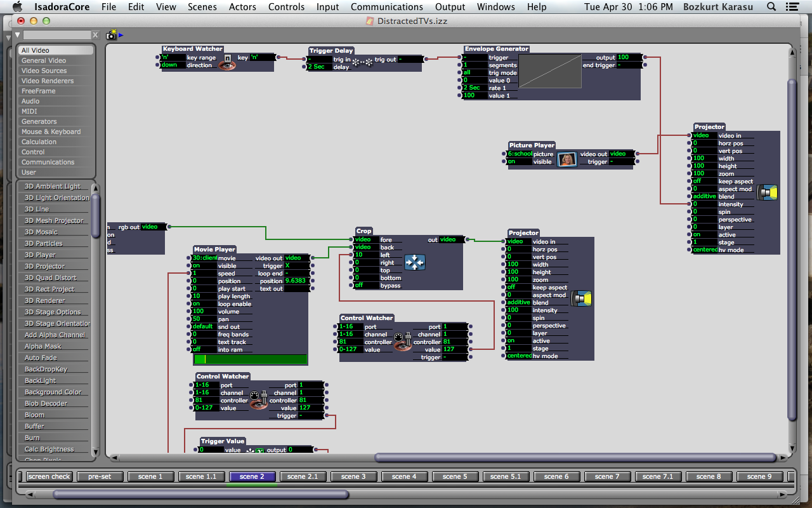Click the lower Control Watcher MIDI icon
Screen dimensions: 812x508
pos(258,399)
